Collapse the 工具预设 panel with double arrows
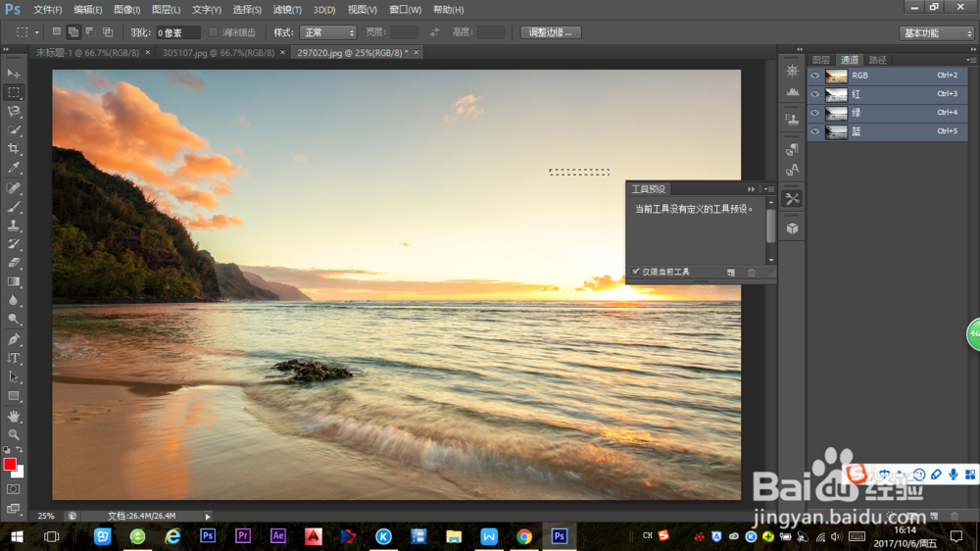The height and width of the screenshot is (551, 980). click(x=751, y=189)
